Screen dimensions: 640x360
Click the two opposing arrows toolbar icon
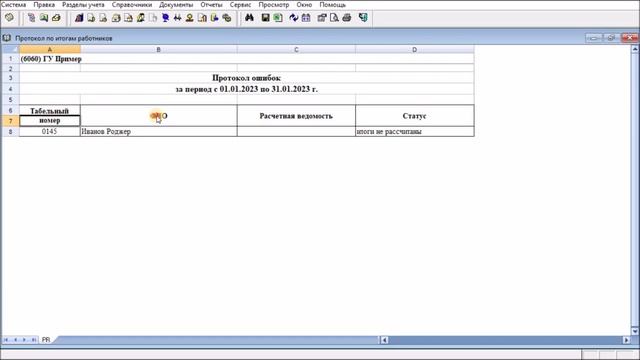click(x=178, y=18)
